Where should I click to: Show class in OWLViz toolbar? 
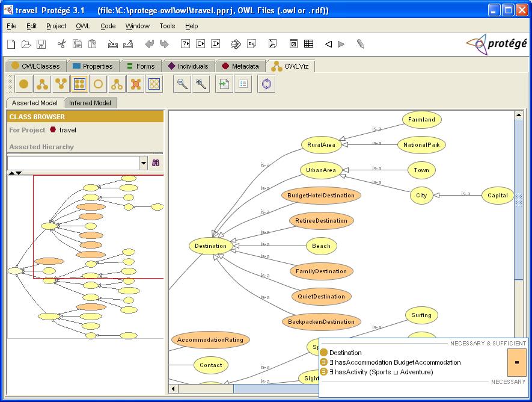coord(24,84)
